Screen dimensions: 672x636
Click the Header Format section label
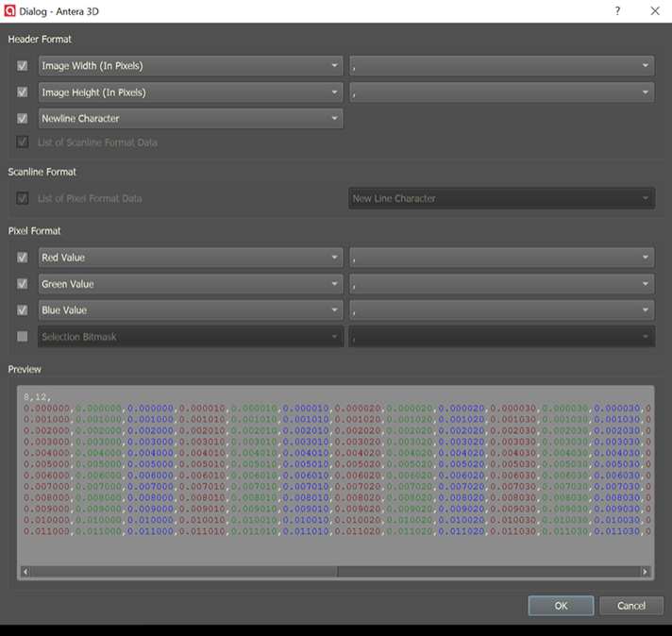pos(40,39)
